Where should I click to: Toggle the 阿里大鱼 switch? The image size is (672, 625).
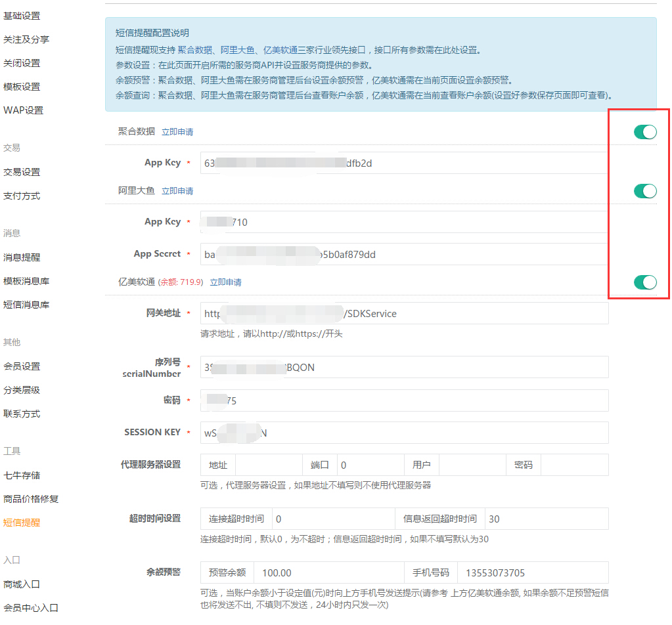[x=644, y=191]
